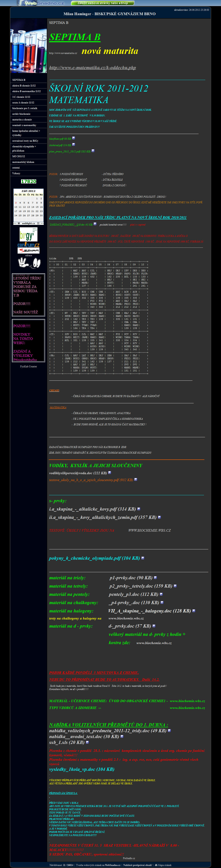
Task: Click the cartoon hand and eyes image
Action: click(29, 262)
